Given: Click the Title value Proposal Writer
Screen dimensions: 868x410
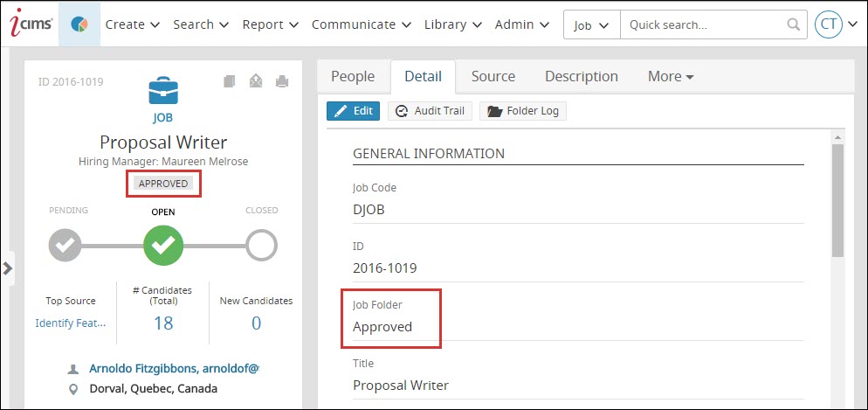Looking at the screenshot, I should point(401,385).
